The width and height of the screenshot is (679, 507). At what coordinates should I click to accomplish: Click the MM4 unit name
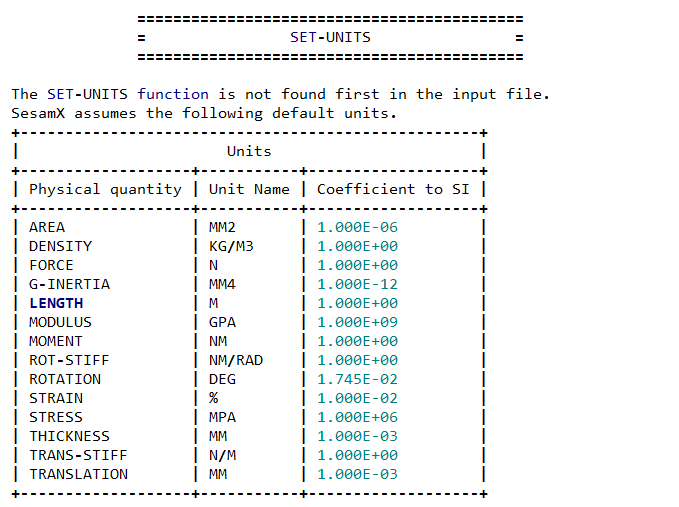[x=222, y=285]
